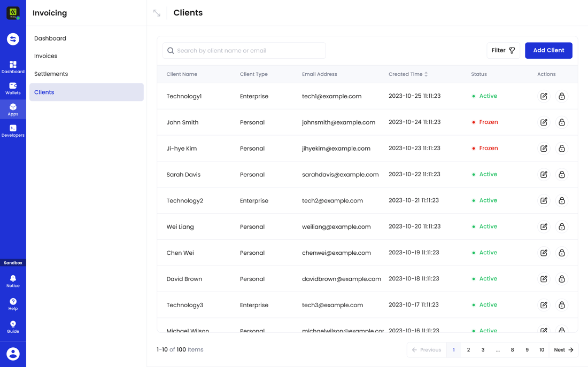This screenshot has width=588, height=367.
Task: Go to the Next page
Action: pyautogui.click(x=563, y=350)
